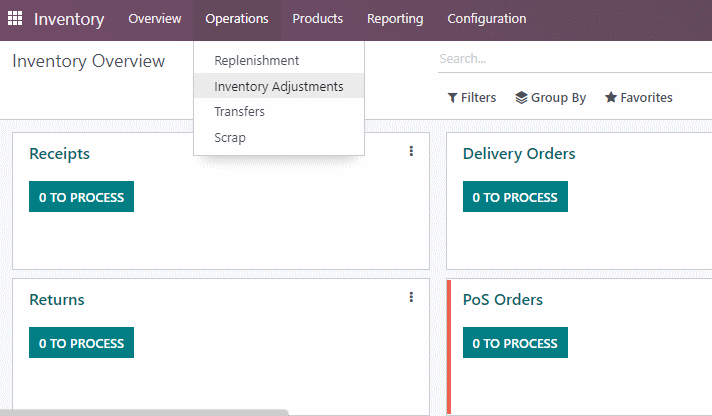Go to Overview tab

pyautogui.click(x=155, y=19)
